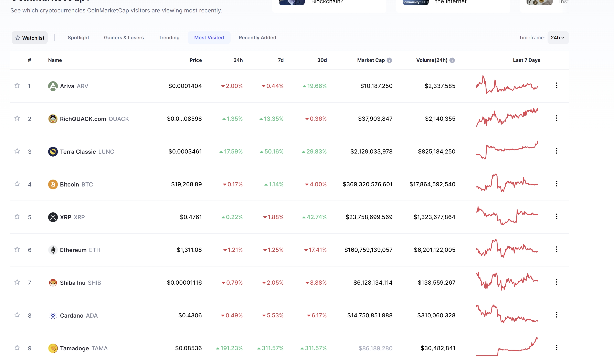Click the black XRP logo
This screenshot has height=364, width=614.
53,217
